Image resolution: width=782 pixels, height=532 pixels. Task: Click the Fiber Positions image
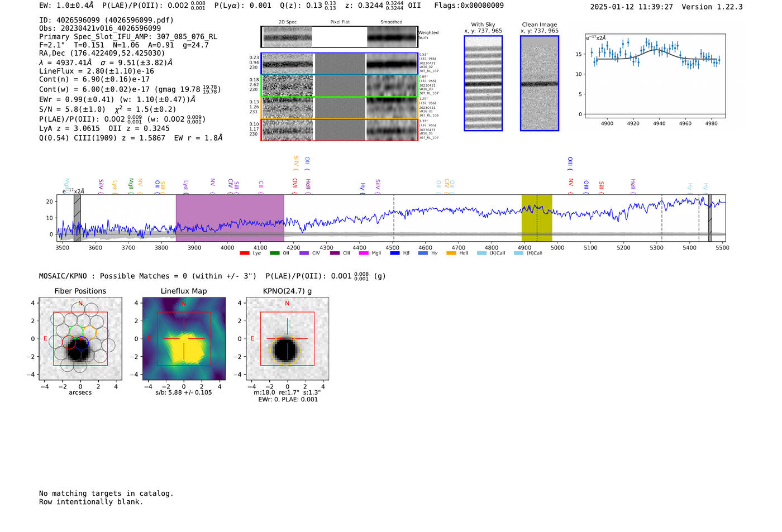click(x=80, y=339)
